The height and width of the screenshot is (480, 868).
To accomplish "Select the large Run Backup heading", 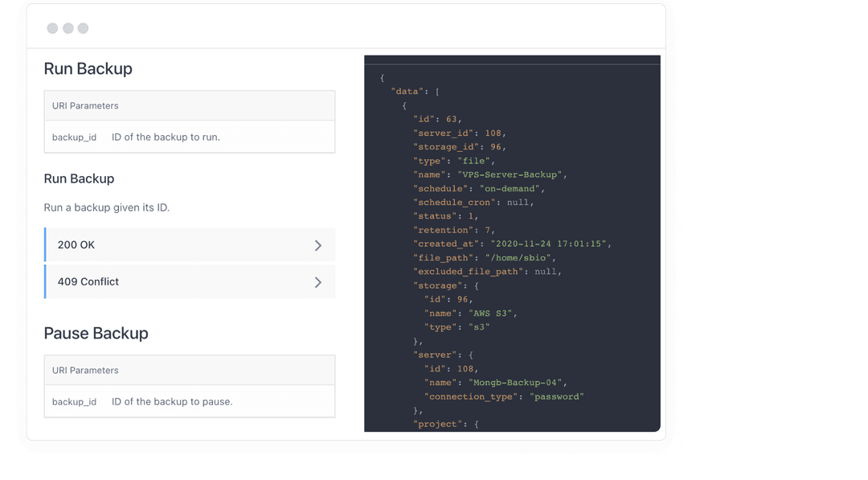I will tap(88, 68).
